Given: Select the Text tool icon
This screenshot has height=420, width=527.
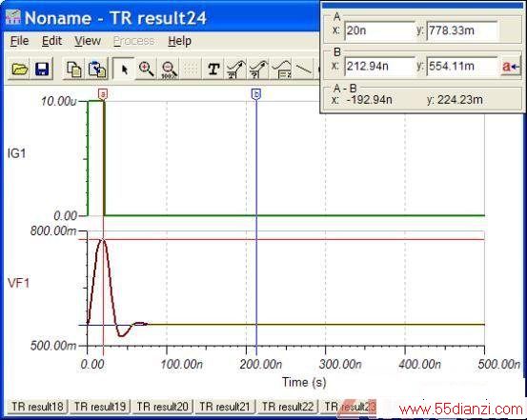Looking at the screenshot, I should point(213,69).
